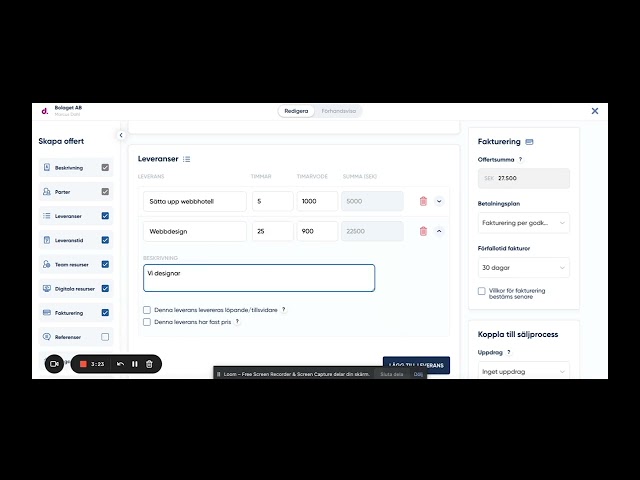Pause the Loom recording

[x=135, y=364]
